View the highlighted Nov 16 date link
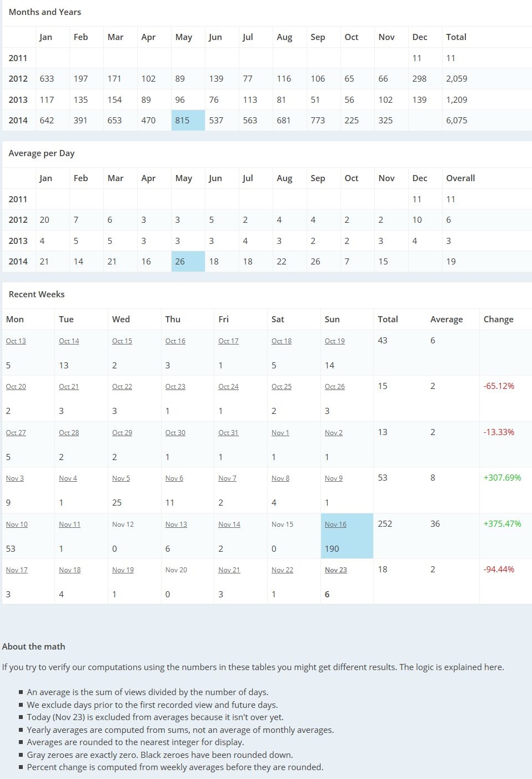This screenshot has height=779, width=532. pos(335,525)
